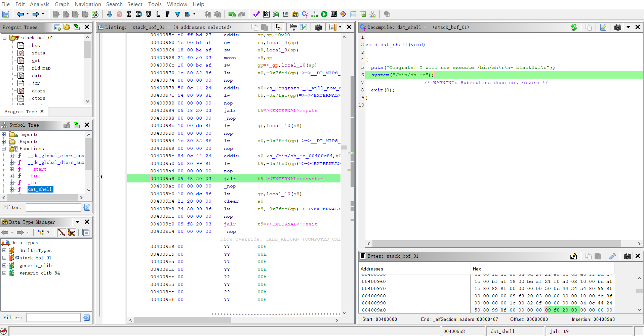
Task: Expand generic_clib_64 archive node
Action: pyautogui.click(x=4, y=273)
